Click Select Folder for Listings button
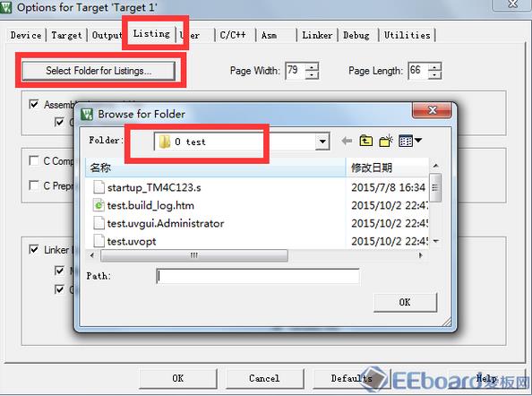Viewport: 532px width, 396px height. pos(99,71)
